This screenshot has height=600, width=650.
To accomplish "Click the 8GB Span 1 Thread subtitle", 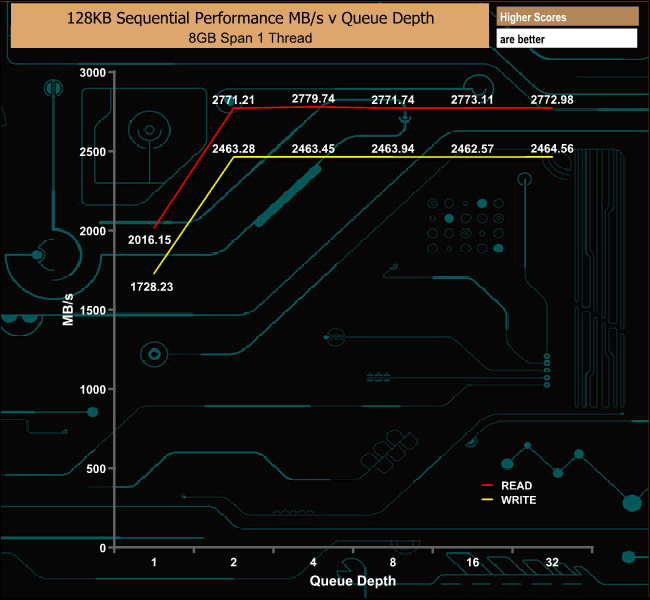I will 250,38.
